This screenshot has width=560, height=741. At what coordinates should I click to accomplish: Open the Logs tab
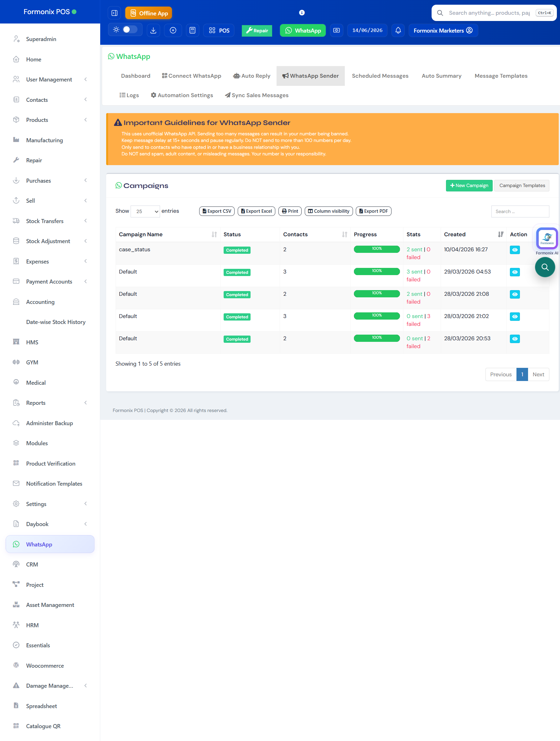click(x=129, y=96)
